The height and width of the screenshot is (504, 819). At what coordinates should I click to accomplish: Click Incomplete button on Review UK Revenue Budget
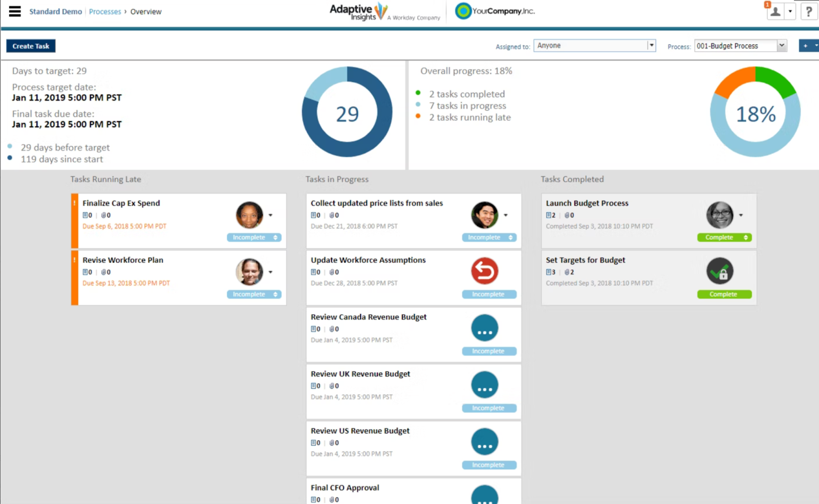coord(489,408)
